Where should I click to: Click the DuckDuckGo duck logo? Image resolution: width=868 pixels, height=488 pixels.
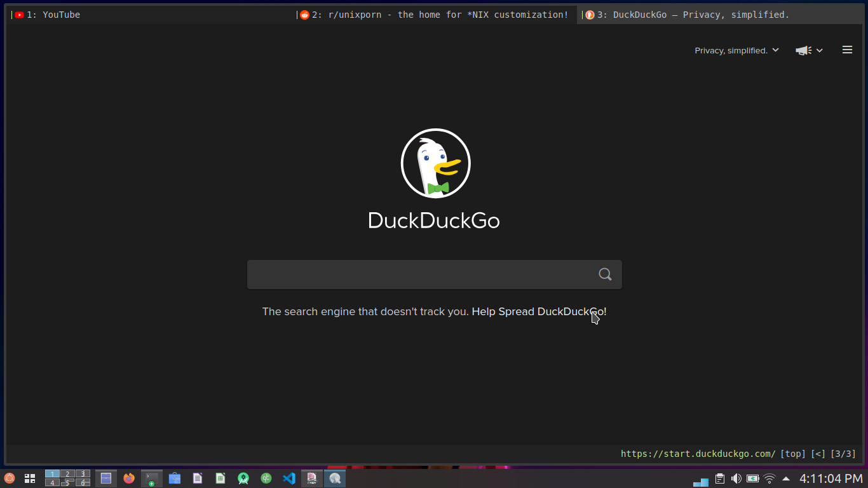click(x=435, y=163)
